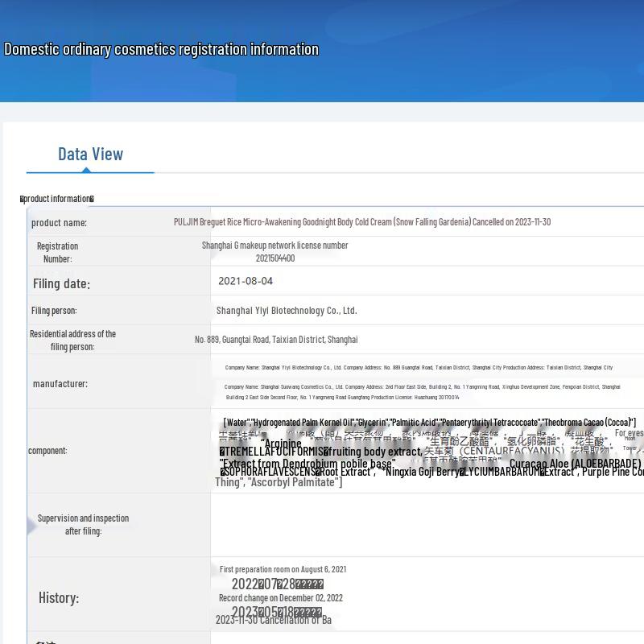
Task: Click the component row label
Action: (x=47, y=451)
